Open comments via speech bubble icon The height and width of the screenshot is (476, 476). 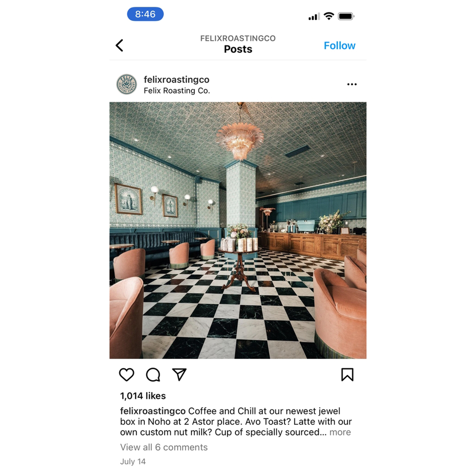pyautogui.click(x=153, y=374)
